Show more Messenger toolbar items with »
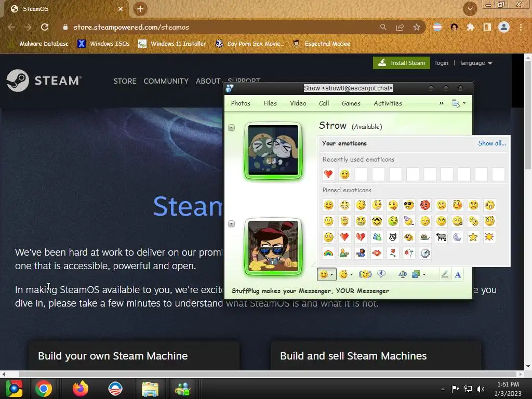 pyautogui.click(x=442, y=103)
